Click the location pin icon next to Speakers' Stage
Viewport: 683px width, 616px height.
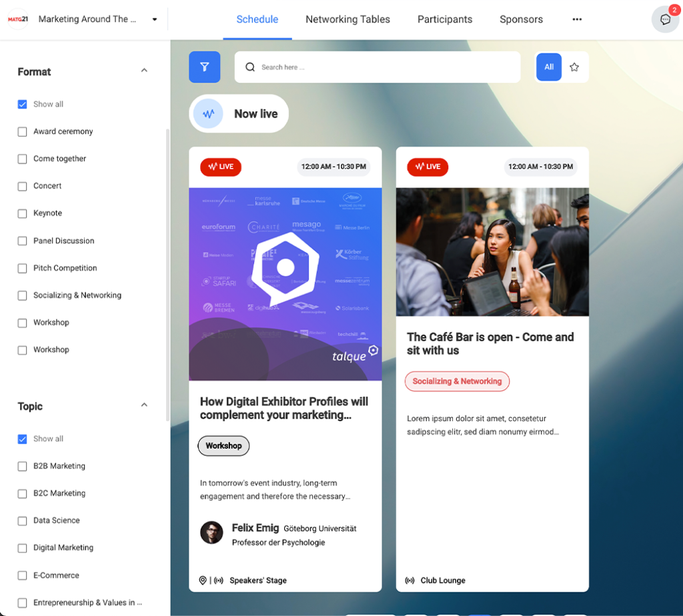coord(203,580)
